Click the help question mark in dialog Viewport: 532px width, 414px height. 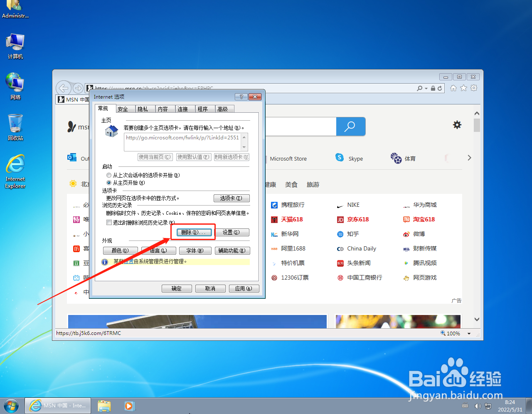pyautogui.click(x=241, y=97)
